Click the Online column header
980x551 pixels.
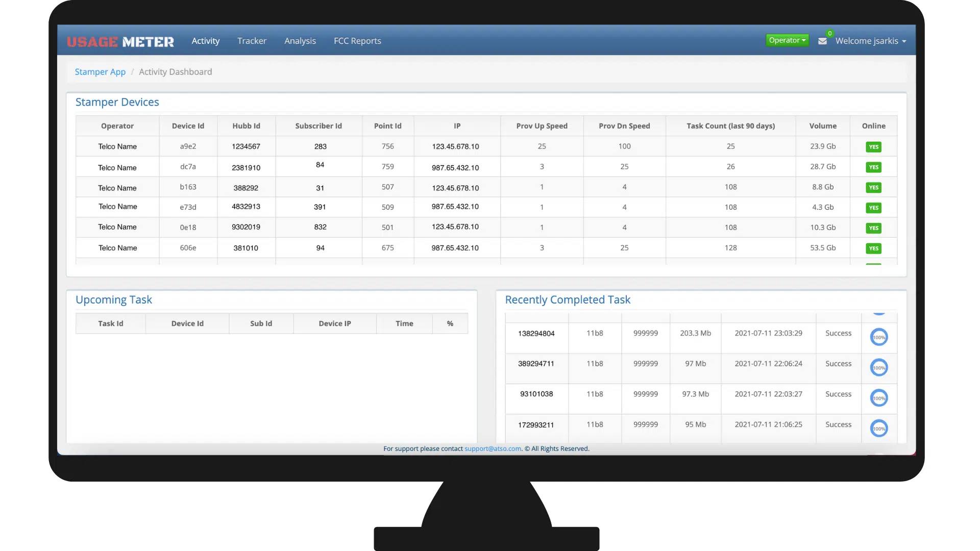873,126
